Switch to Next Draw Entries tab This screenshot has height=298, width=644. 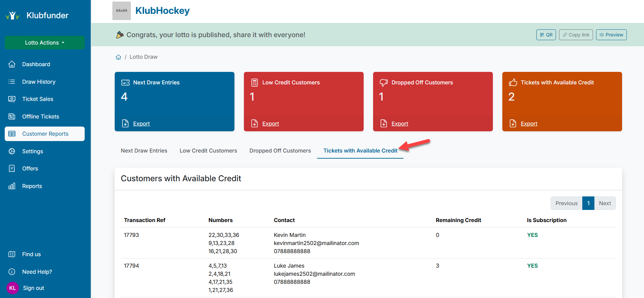144,151
